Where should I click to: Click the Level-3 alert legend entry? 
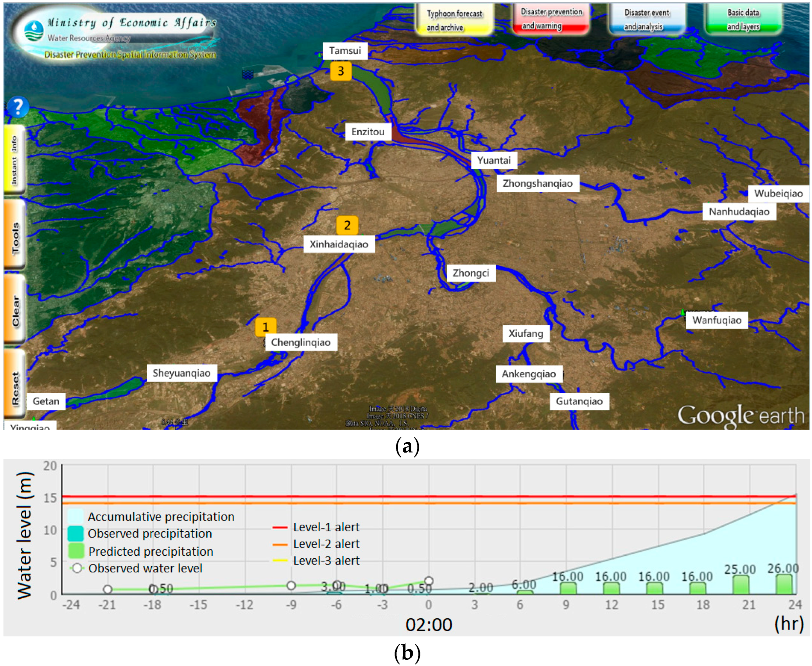click(x=316, y=561)
